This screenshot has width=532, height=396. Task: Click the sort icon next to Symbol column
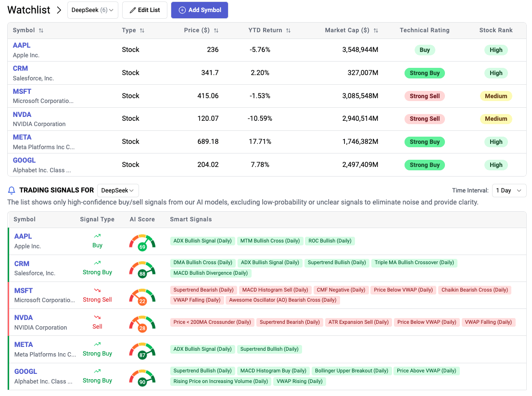tap(41, 30)
